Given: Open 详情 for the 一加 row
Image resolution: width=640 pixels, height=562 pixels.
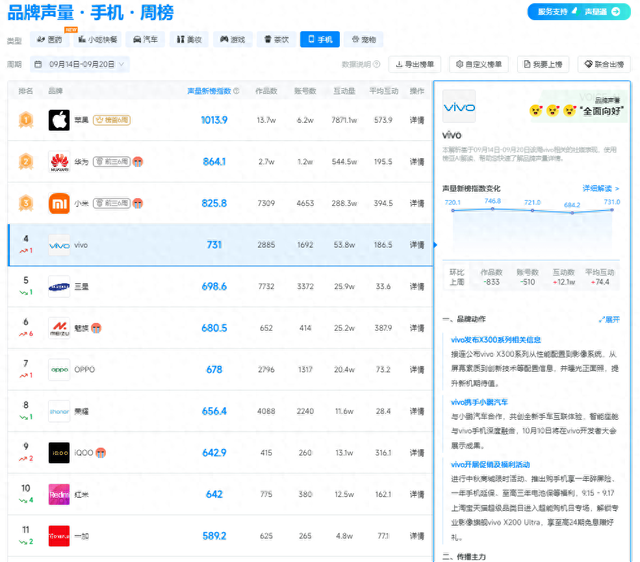Looking at the screenshot, I should (x=417, y=536).
